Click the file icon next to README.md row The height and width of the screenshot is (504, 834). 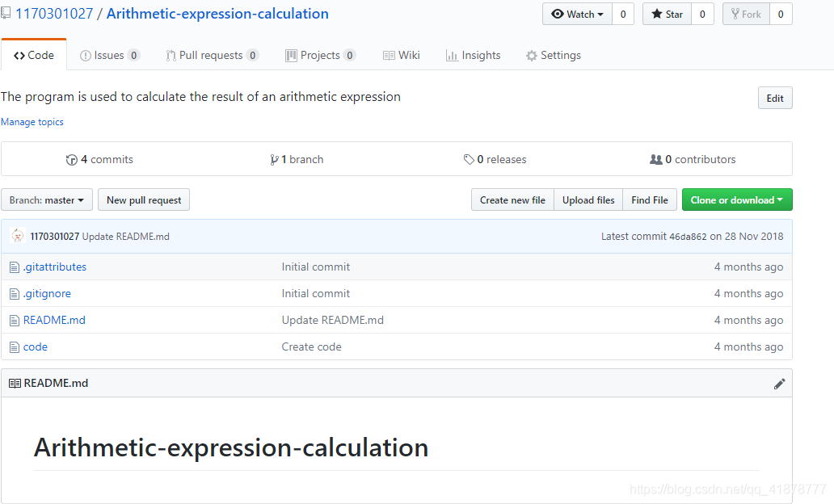pos(15,321)
